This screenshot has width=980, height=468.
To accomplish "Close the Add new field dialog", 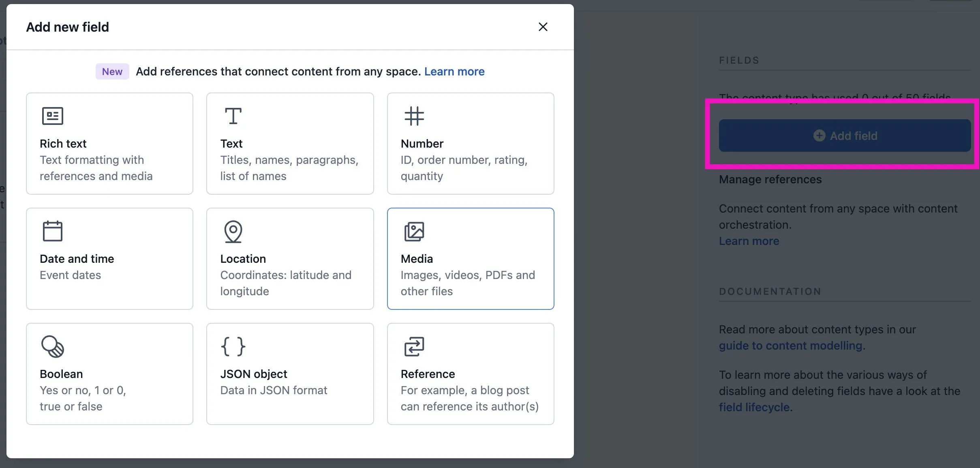I will coord(543,27).
